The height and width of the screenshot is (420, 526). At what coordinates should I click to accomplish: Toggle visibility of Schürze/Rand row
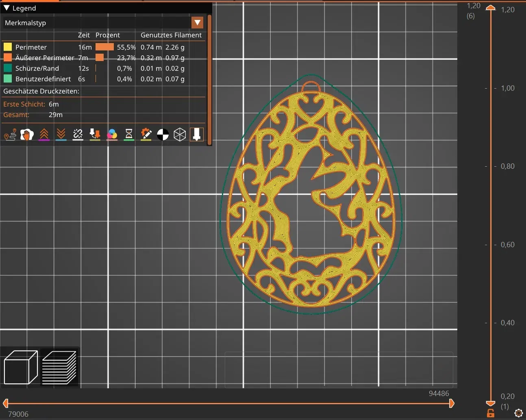click(104, 68)
